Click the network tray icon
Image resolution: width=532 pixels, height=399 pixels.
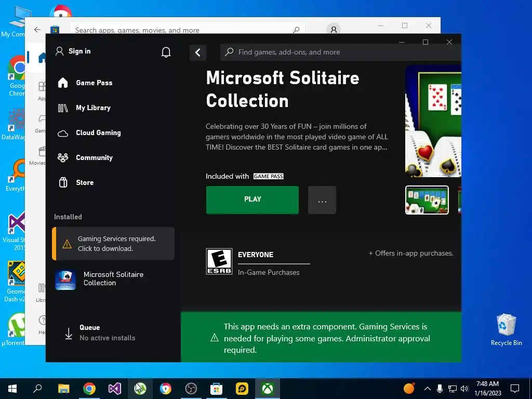[453, 389]
